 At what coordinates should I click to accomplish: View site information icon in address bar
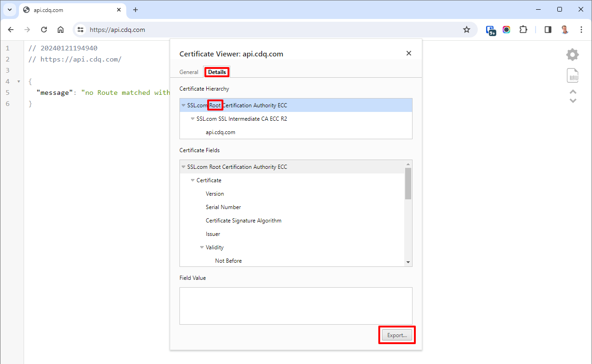(x=80, y=30)
